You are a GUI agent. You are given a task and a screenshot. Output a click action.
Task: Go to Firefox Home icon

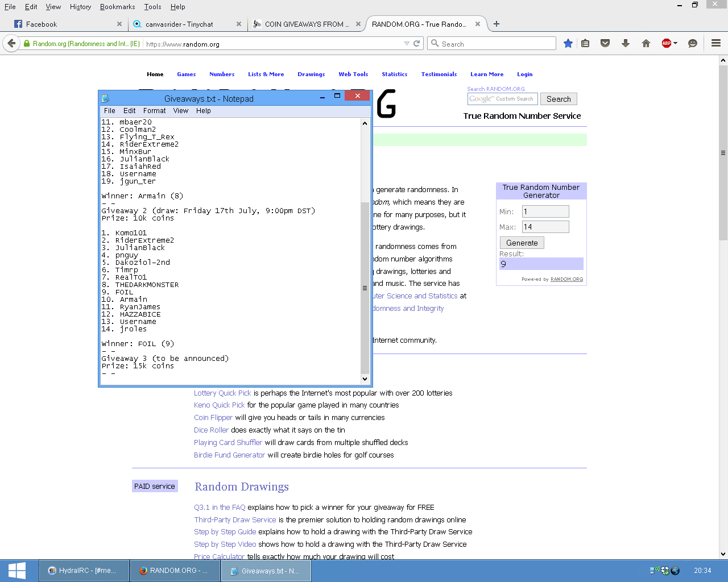tap(646, 43)
